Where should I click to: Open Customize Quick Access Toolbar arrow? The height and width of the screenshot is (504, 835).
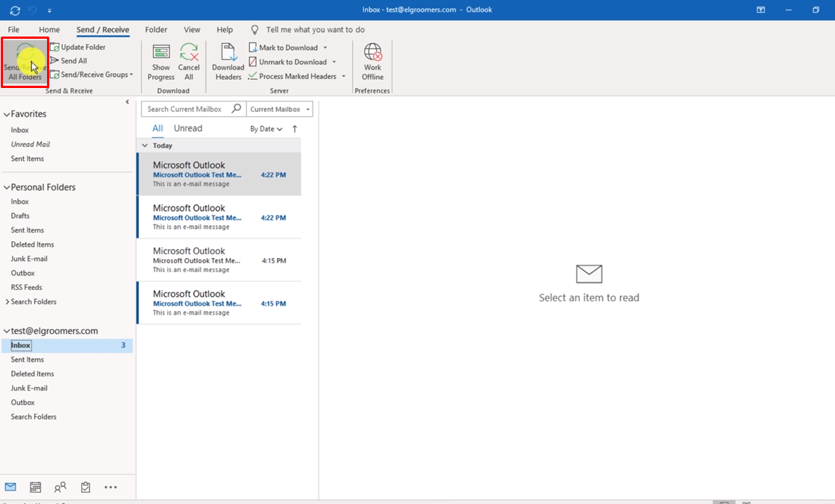coord(49,10)
